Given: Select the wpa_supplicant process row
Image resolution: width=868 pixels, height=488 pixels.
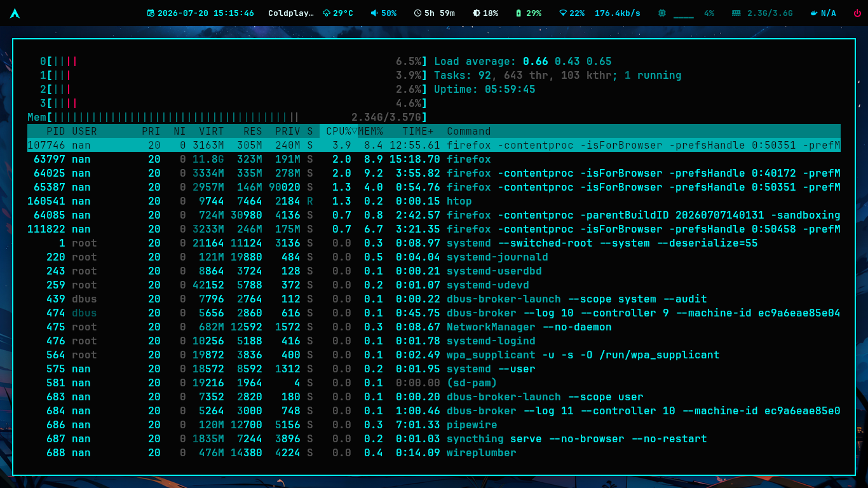Looking at the screenshot, I should pos(434,355).
